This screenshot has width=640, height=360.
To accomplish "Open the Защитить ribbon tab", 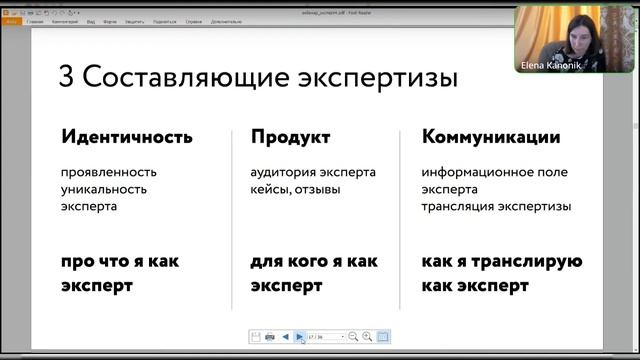I will [135, 22].
